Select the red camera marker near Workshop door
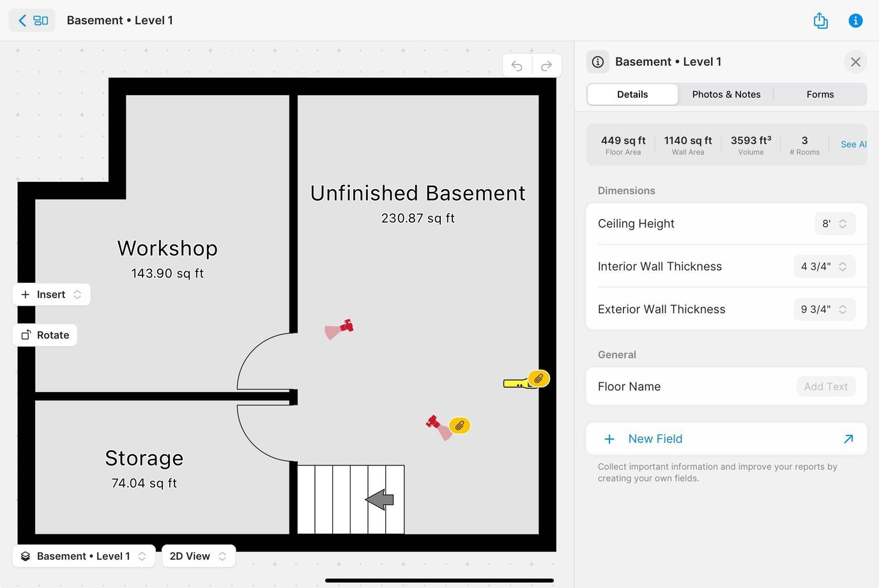 click(x=346, y=326)
